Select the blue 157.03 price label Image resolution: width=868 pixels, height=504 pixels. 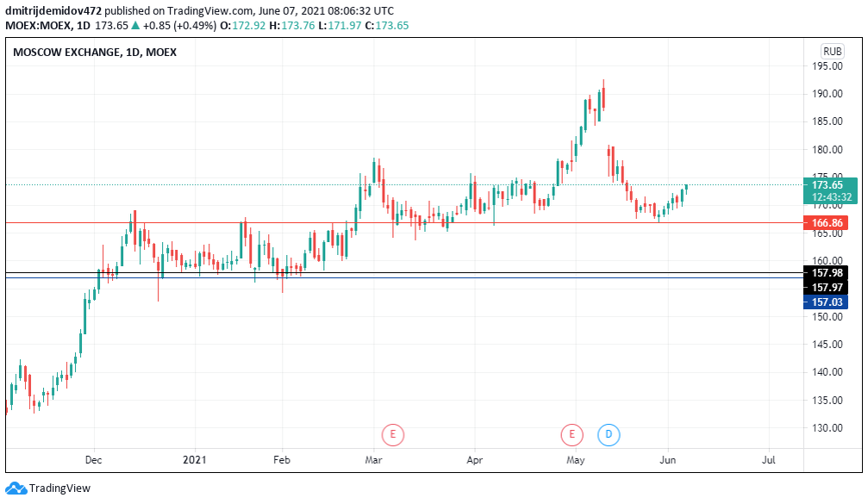(826, 302)
